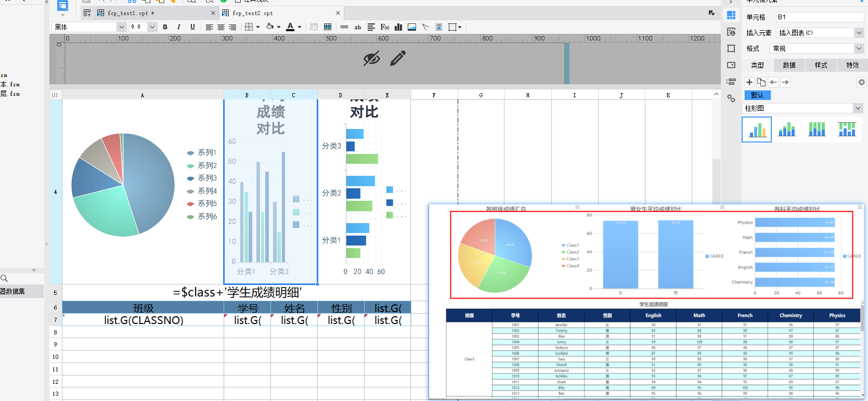Select column header B

(247, 95)
